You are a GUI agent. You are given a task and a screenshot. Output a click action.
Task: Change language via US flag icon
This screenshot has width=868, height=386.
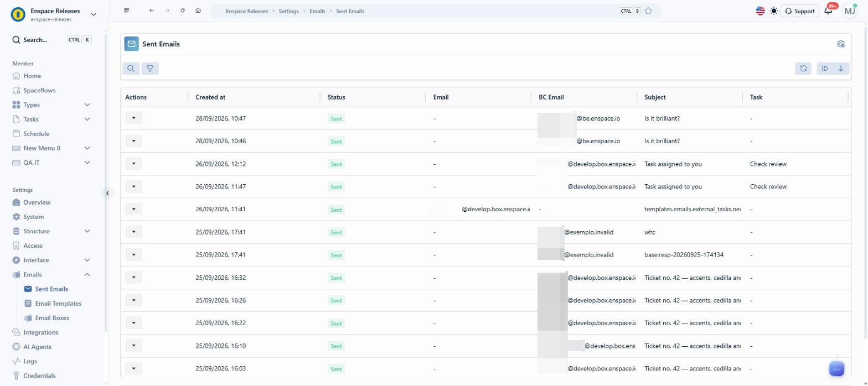[x=760, y=11]
